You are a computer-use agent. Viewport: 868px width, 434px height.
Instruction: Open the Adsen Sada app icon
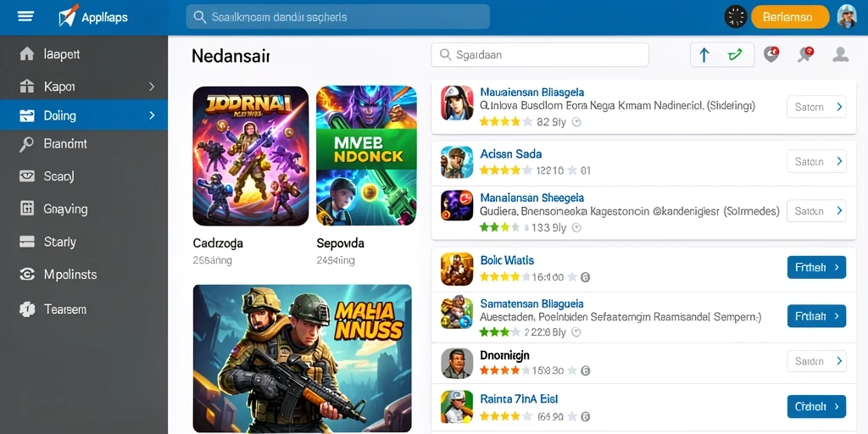pos(457,162)
